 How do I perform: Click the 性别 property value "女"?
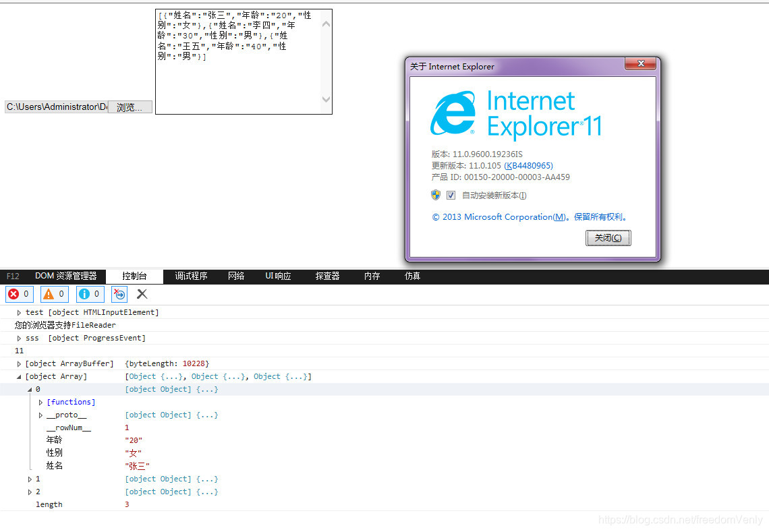coord(133,453)
